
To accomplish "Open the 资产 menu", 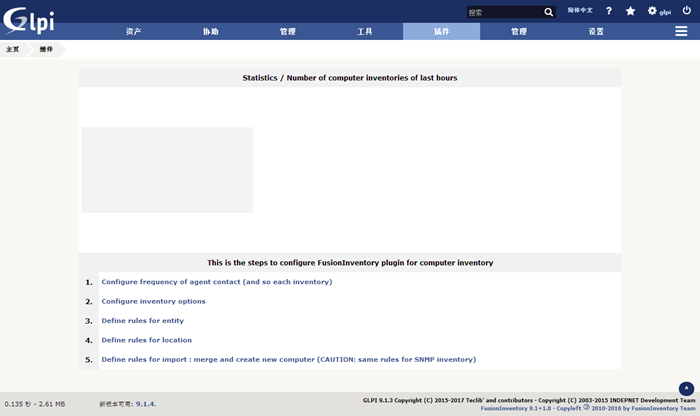I will click(133, 31).
